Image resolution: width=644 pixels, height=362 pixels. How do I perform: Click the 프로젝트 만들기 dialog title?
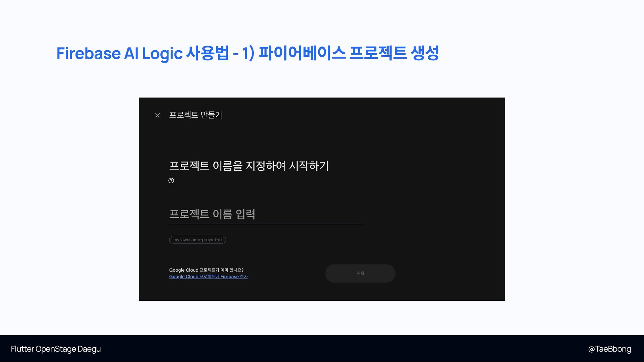(196, 115)
